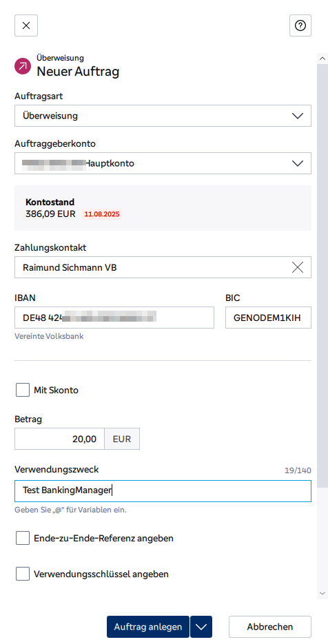
Task: Enable the Mit Skonto checkbox
Action: tap(23, 390)
